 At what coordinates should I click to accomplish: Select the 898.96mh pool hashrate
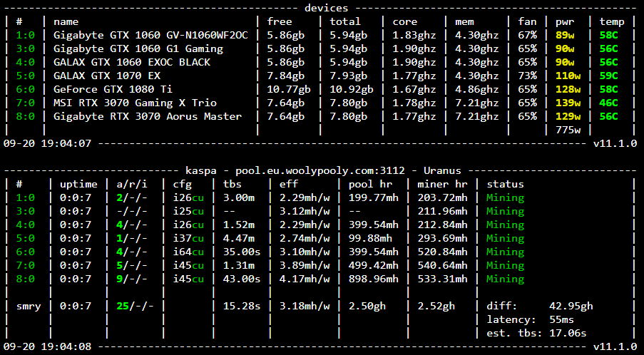373,279
